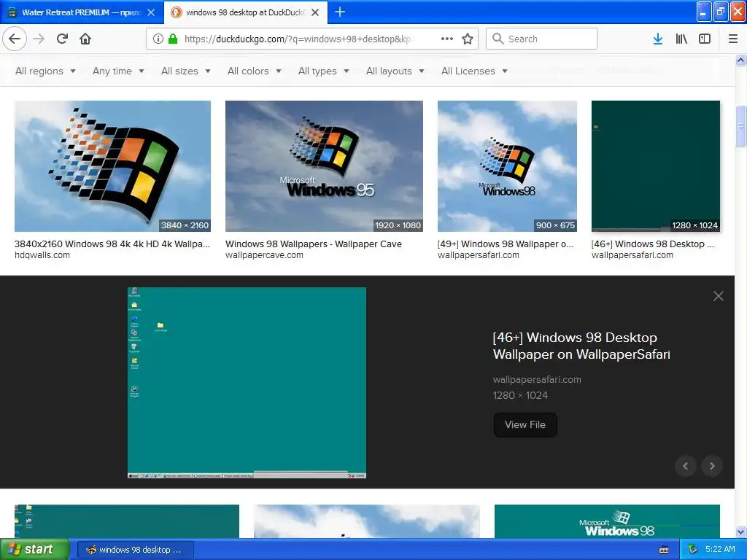Reload the page with the refresh icon
This screenshot has width=747, height=560.
point(63,39)
